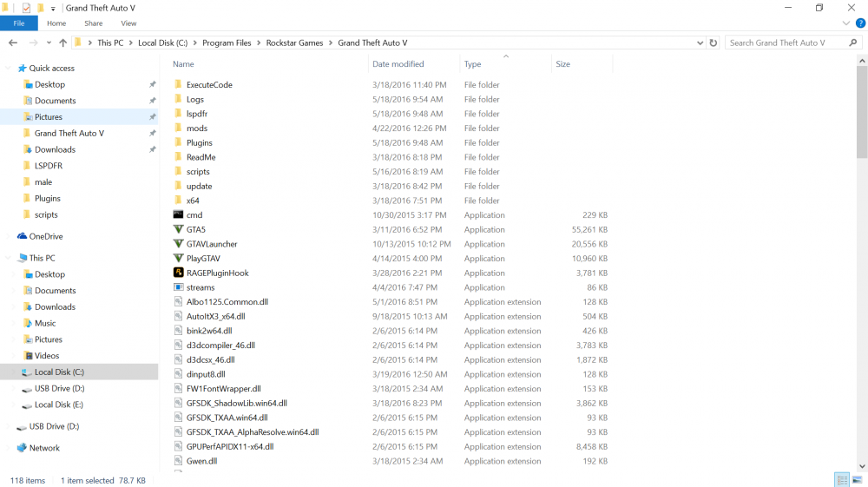The image size is (868, 487).
Task: Click the mods folder icon
Action: [x=178, y=128]
